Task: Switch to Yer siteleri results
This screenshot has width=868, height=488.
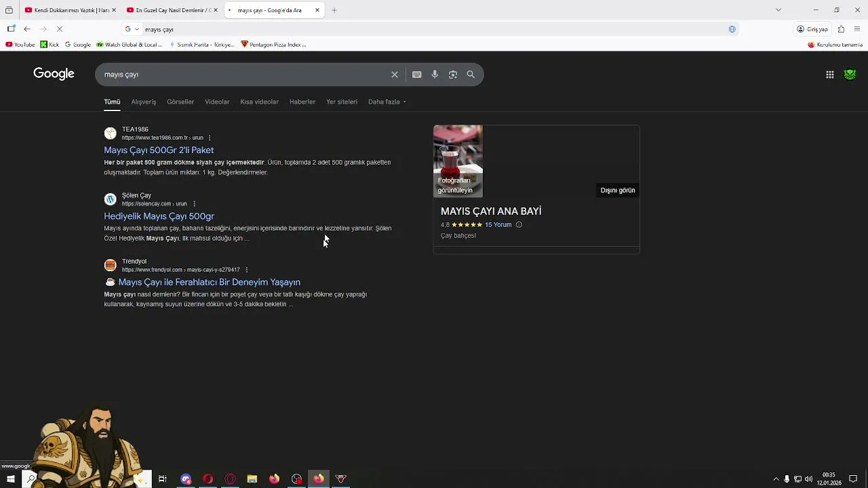Action: [x=342, y=102]
